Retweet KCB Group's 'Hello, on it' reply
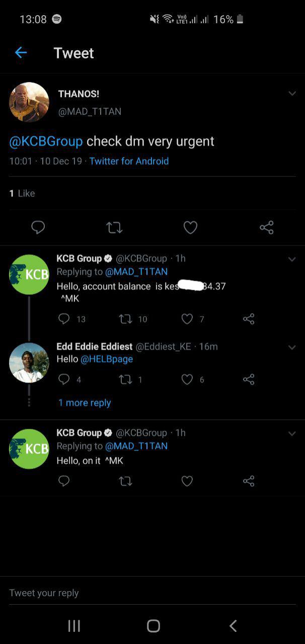305x644 pixels. (x=125, y=481)
